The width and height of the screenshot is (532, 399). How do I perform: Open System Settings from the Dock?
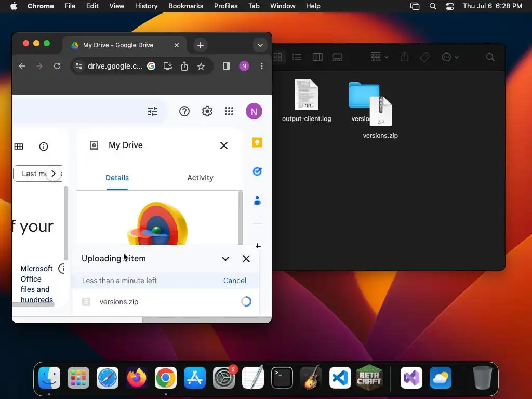(x=224, y=378)
